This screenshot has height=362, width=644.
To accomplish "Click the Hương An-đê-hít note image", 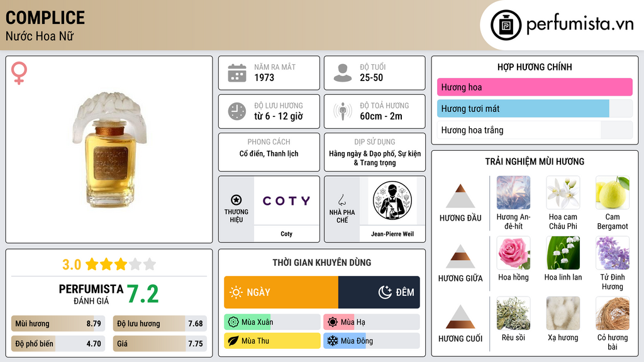I will [x=513, y=192].
